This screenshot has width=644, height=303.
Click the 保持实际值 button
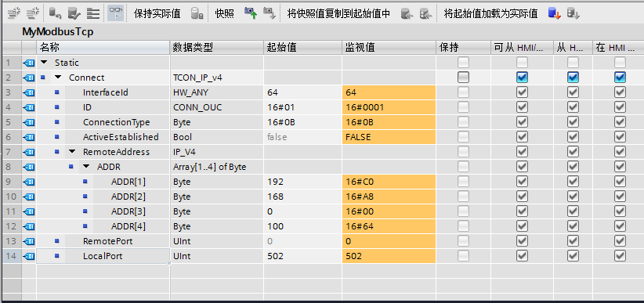coord(157,13)
